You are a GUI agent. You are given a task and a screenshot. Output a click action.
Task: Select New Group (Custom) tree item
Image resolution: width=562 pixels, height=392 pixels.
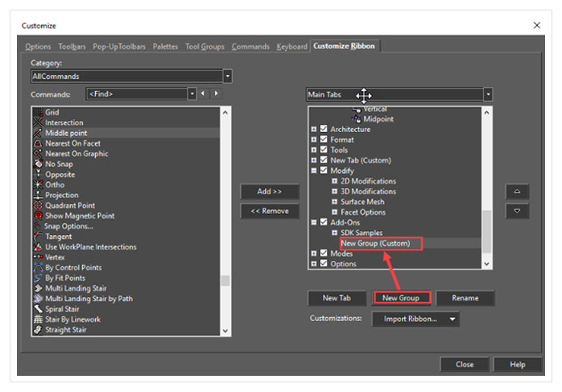pos(375,243)
